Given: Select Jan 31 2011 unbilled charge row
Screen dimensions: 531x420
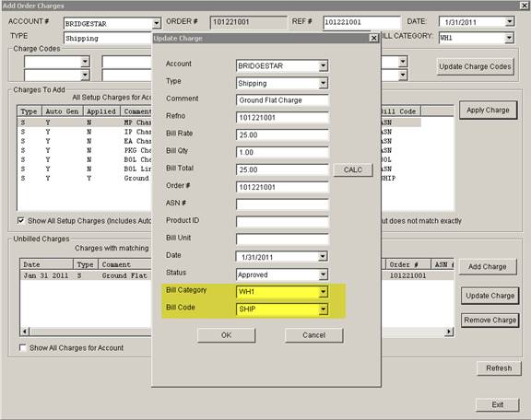Looking at the screenshot, I should coord(86,275).
